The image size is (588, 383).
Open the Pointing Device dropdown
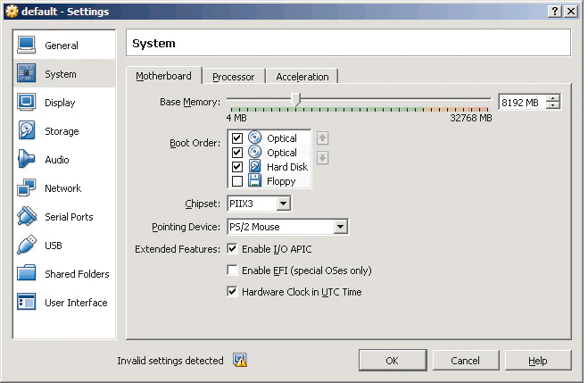[340, 227]
